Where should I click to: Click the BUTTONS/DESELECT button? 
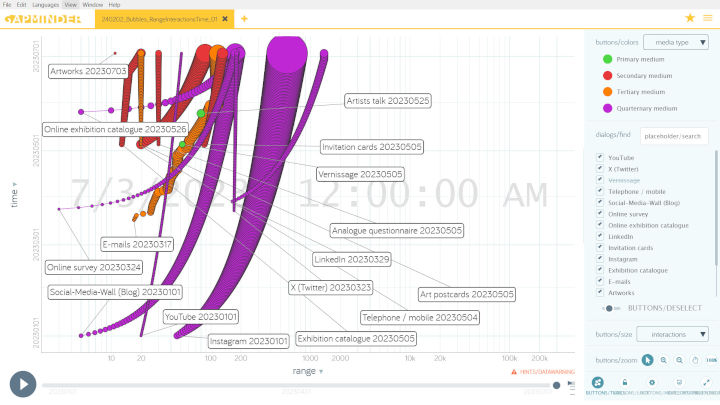point(664,308)
